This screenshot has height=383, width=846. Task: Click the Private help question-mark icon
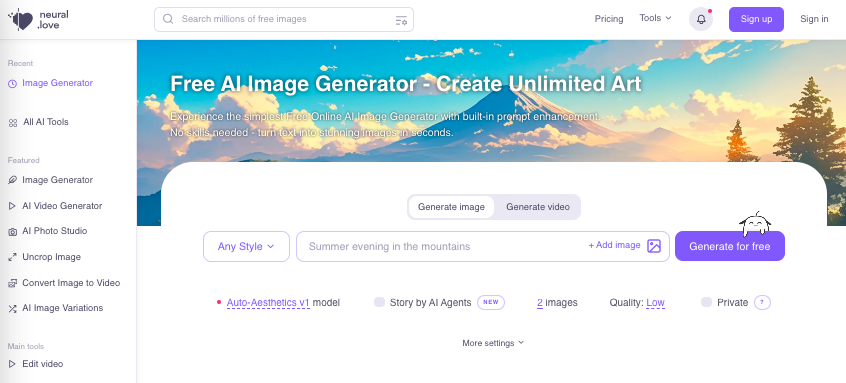(762, 303)
